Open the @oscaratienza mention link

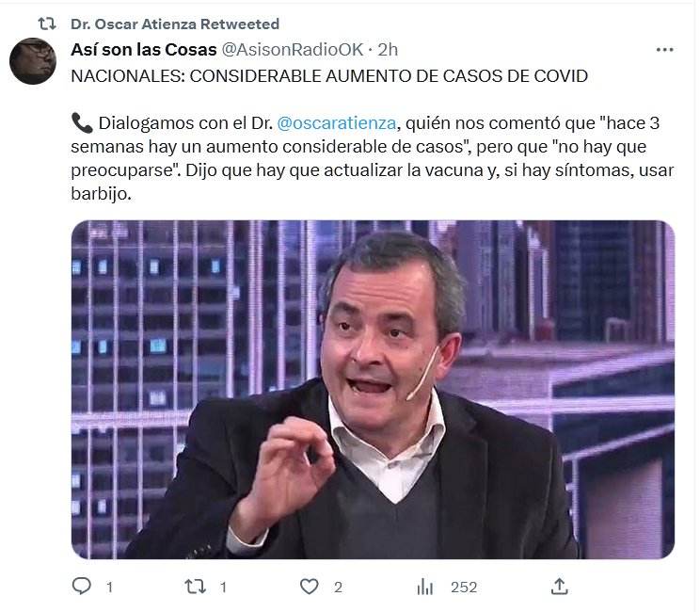[x=336, y=122]
